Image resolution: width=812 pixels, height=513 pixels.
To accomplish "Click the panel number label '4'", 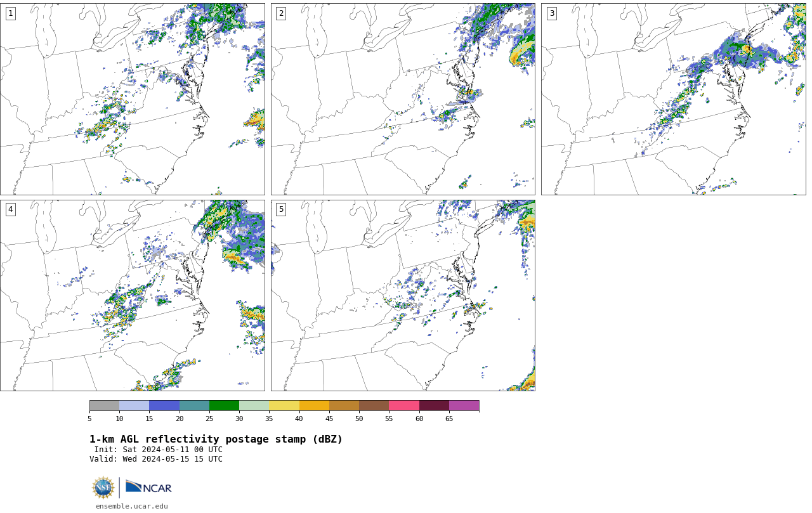I will pyautogui.click(x=10, y=209).
